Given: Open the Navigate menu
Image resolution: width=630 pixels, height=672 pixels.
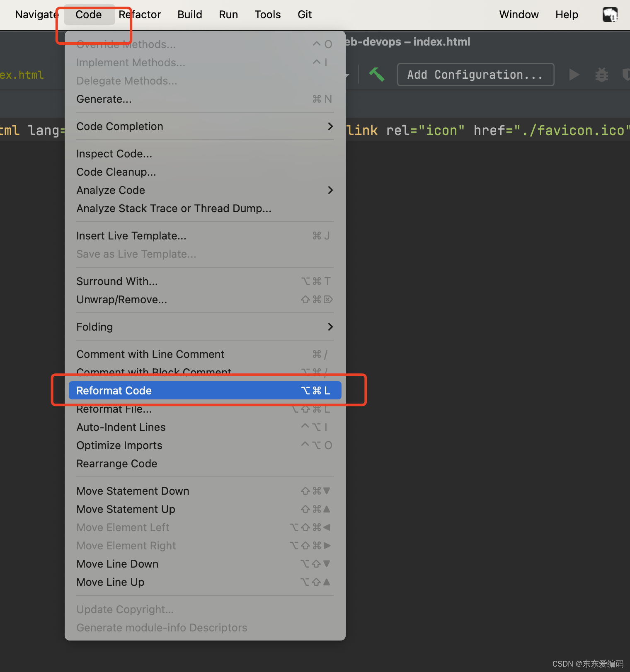Looking at the screenshot, I should 37,15.
